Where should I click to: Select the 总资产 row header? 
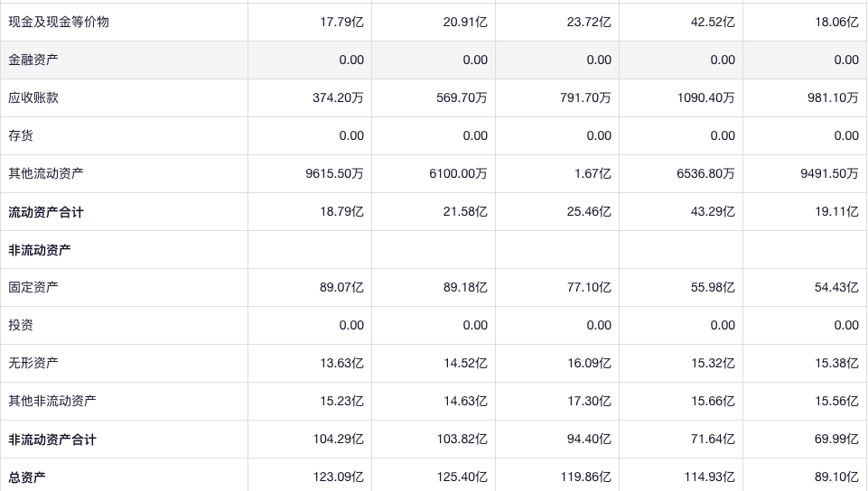(x=27, y=477)
